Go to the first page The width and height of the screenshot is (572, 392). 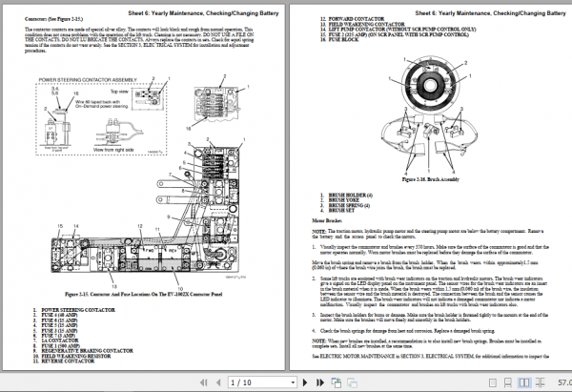204,382
